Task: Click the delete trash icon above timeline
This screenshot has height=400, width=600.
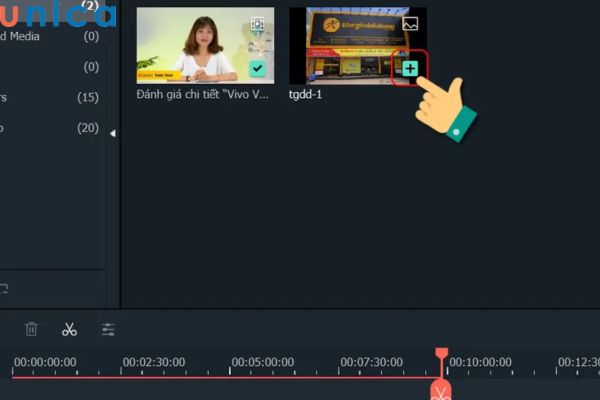Action: 31,329
